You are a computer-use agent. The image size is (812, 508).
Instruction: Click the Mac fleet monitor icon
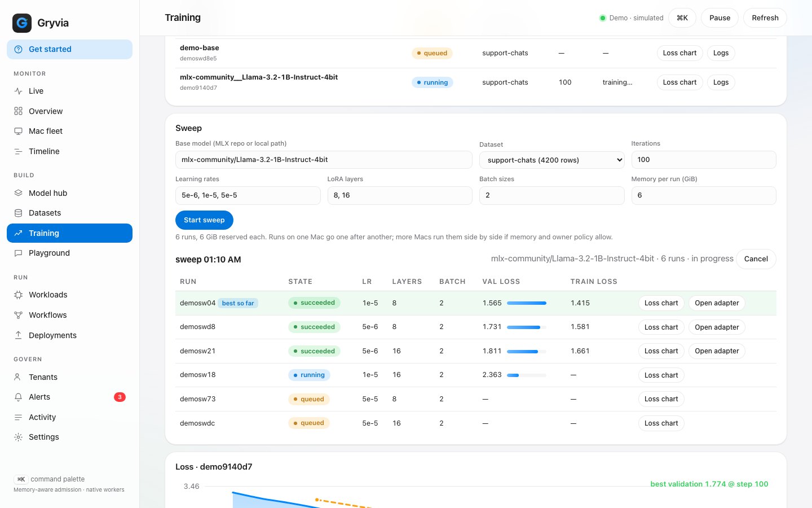(19, 131)
